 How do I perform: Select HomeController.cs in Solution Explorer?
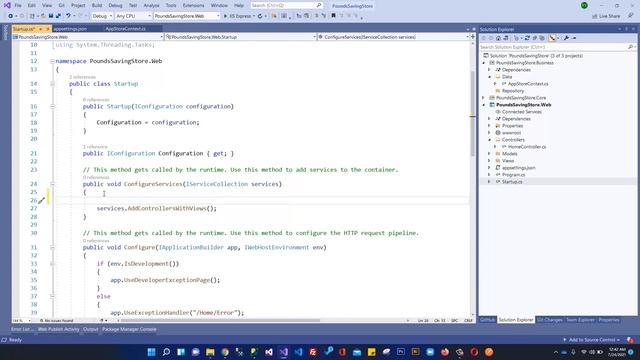[527, 147]
